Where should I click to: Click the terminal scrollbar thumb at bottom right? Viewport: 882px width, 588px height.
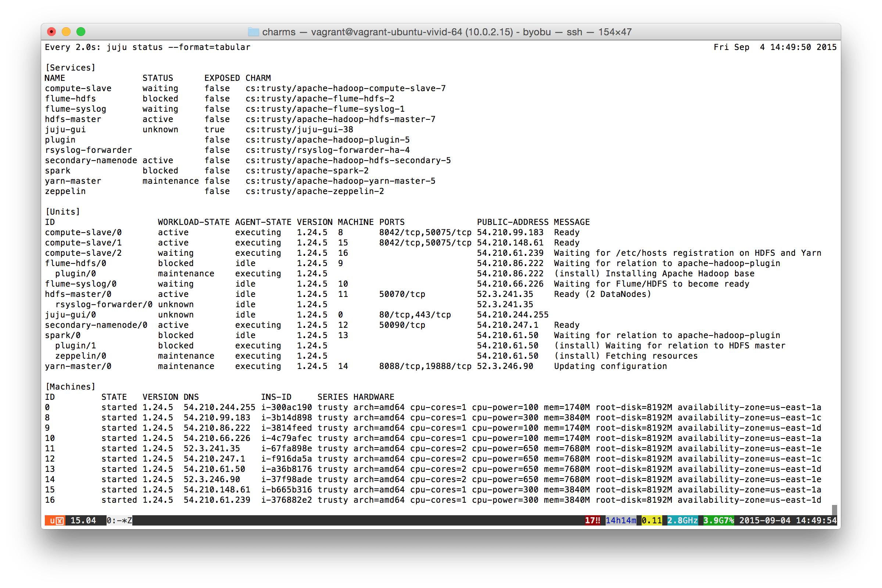click(x=834, y=510)
